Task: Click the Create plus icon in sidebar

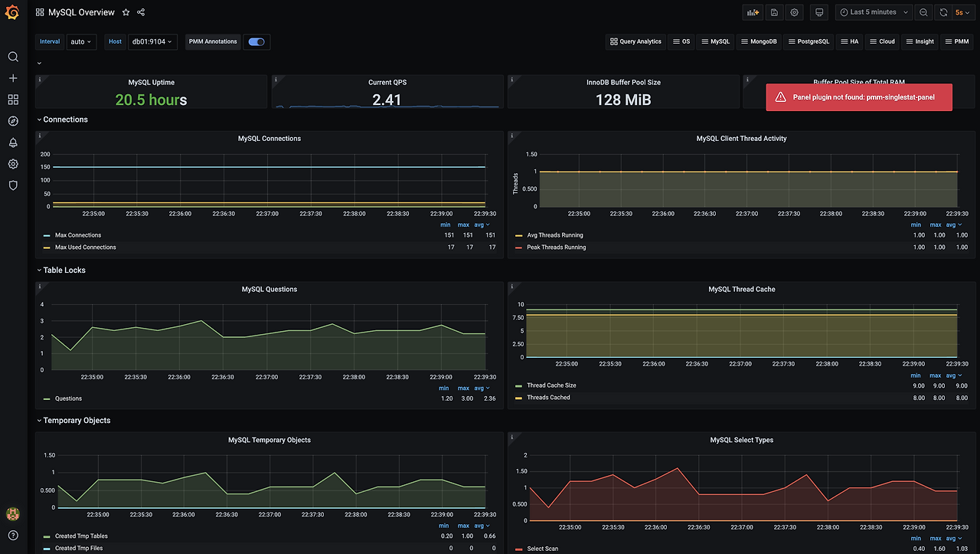Action: (13, 78)
